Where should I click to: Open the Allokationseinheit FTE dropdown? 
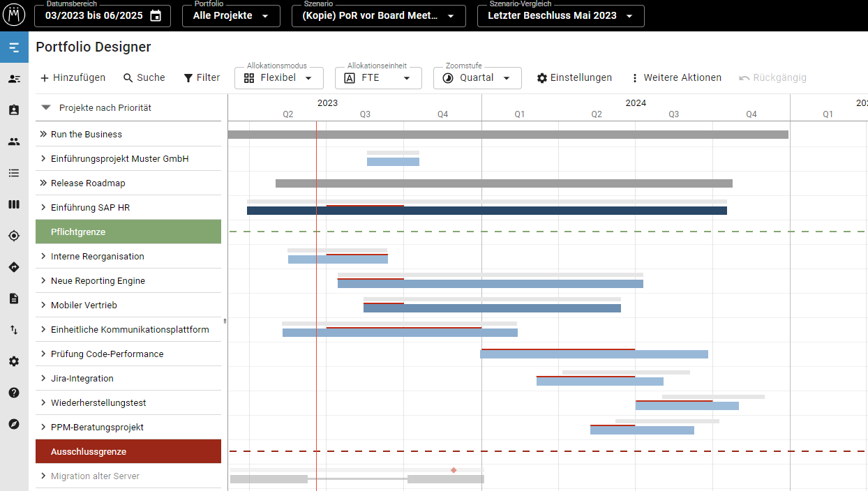(x=378, y=78)
